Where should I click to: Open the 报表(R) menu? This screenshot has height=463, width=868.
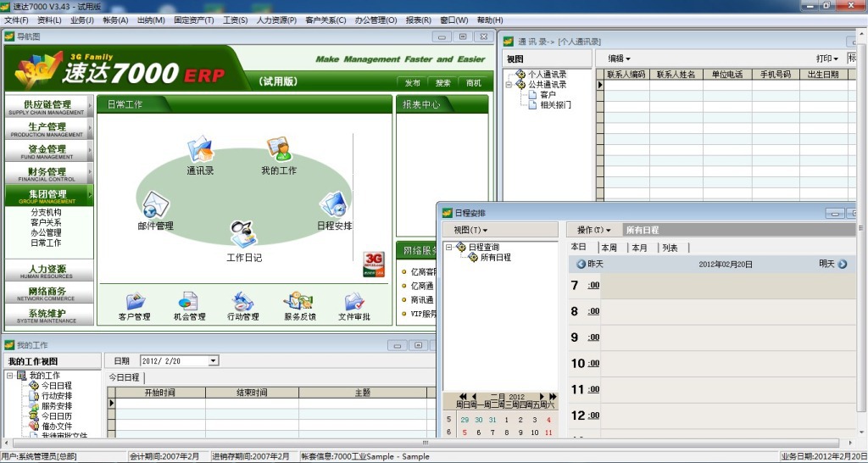(x=419, y=20)
